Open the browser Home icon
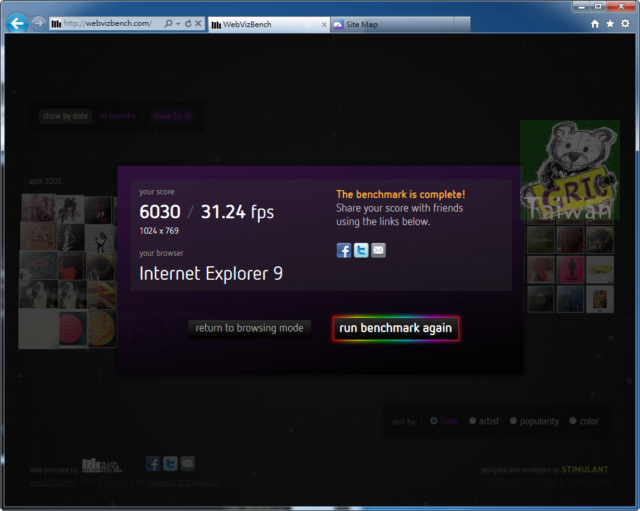This screenshot has height=511, width=640. click(595, 24)
